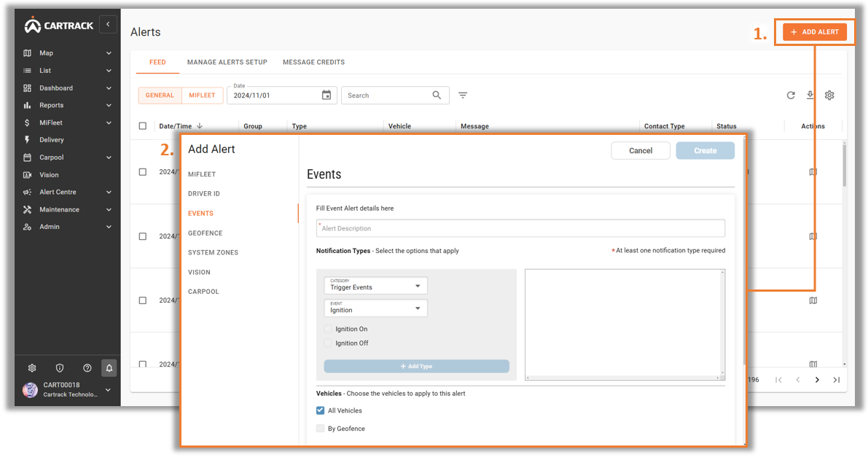Click the MiFleet dollar icon
Image resolution: width=868 pixels, height=463 pixels.
pyautogui.click(x=27, y=122)
